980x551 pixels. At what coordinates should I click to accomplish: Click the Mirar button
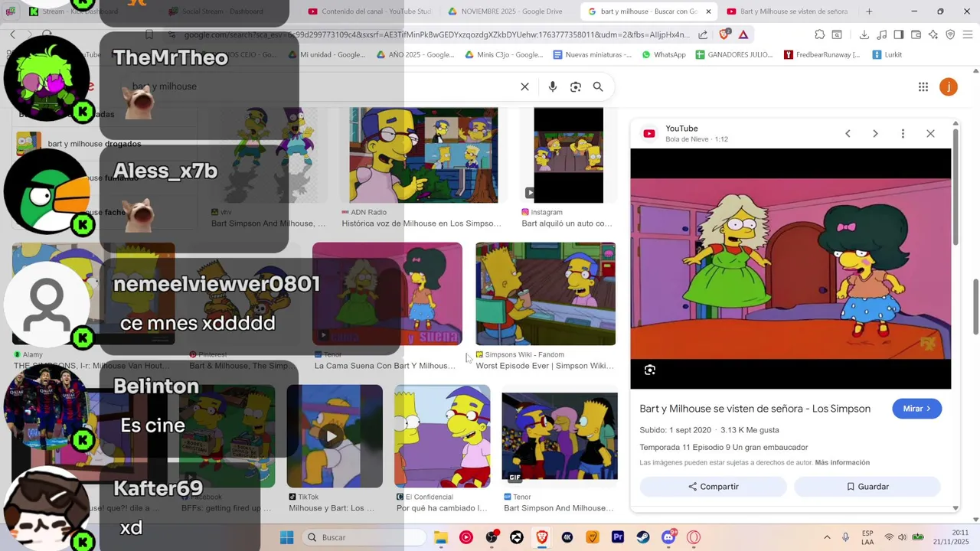coord(916,409)
